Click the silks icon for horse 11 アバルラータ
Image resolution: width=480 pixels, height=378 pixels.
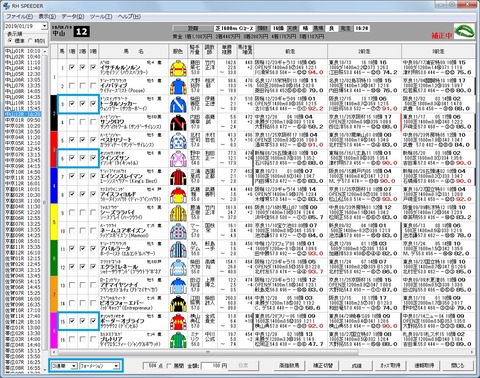pos(178,249)
